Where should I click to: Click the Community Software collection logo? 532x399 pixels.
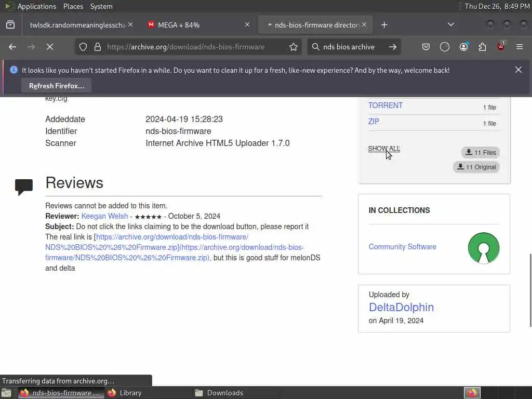484,248
